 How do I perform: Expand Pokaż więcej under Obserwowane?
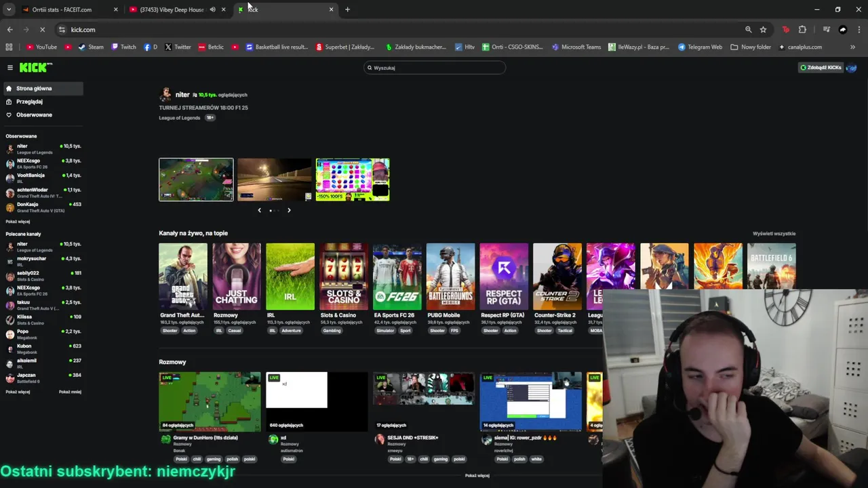18,222
